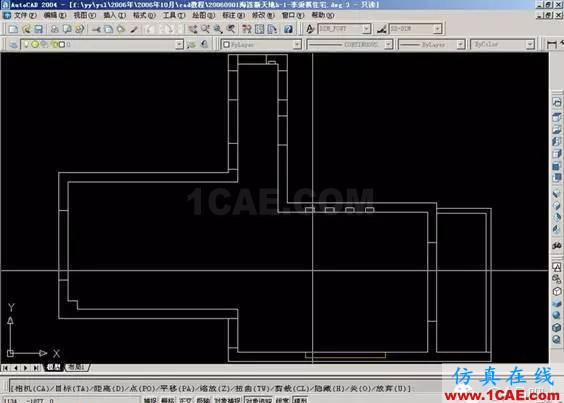Viewport: 564px width, 403px height.
Task: Click the Paste icon in toolbar
Action: (121, 29)
